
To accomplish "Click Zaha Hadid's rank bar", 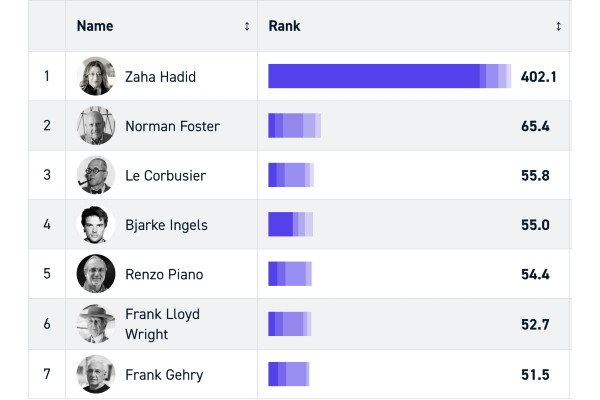I will coord(389,76).
